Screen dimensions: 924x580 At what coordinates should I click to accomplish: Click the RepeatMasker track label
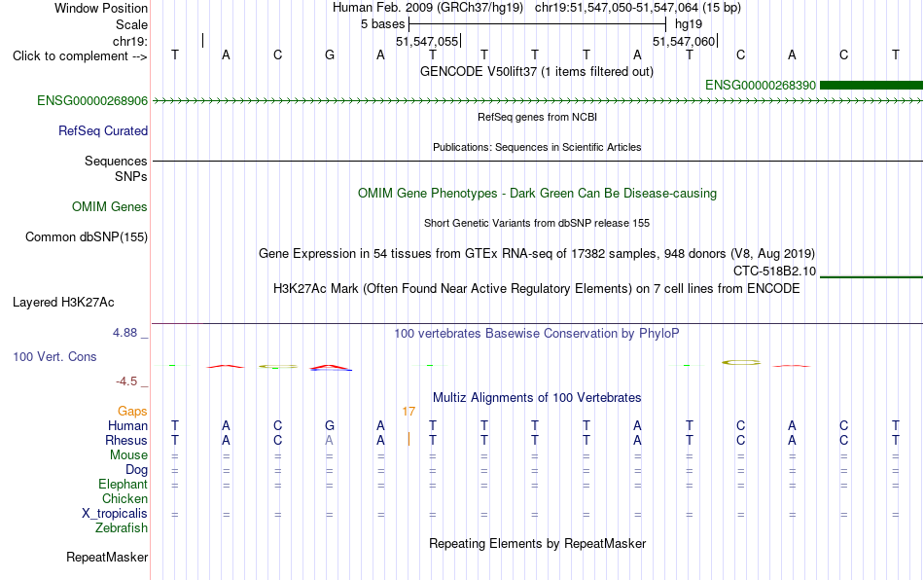pyautogui.click(x=107, y=557)
